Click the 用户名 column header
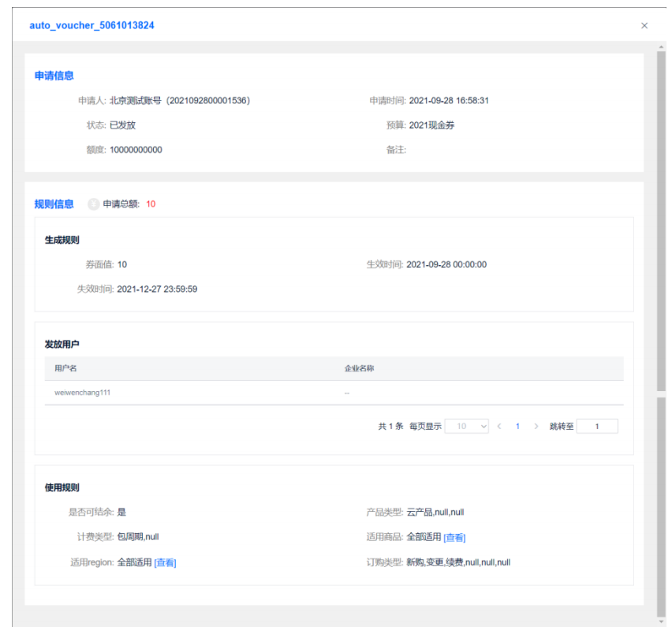The height and width of the screenshot is (634, 672). tap(65, 368)
